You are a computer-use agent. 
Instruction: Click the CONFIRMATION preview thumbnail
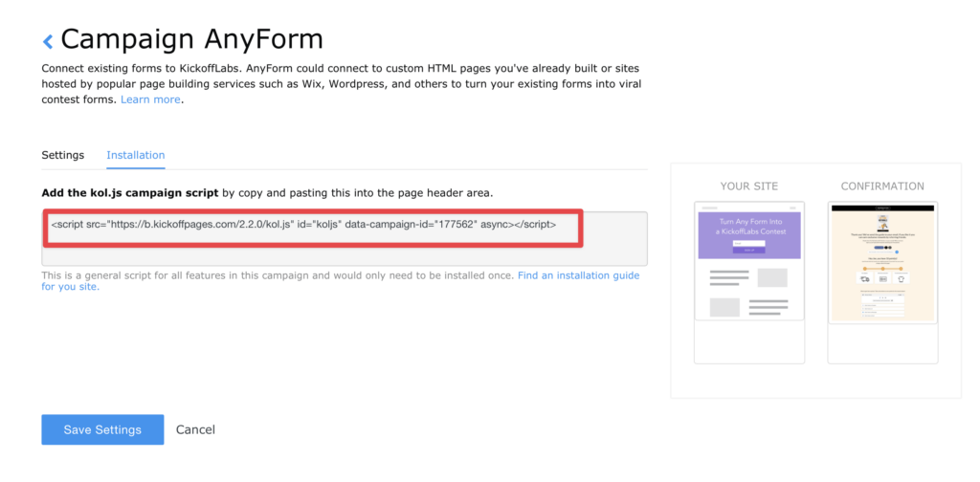pos(882,282)
